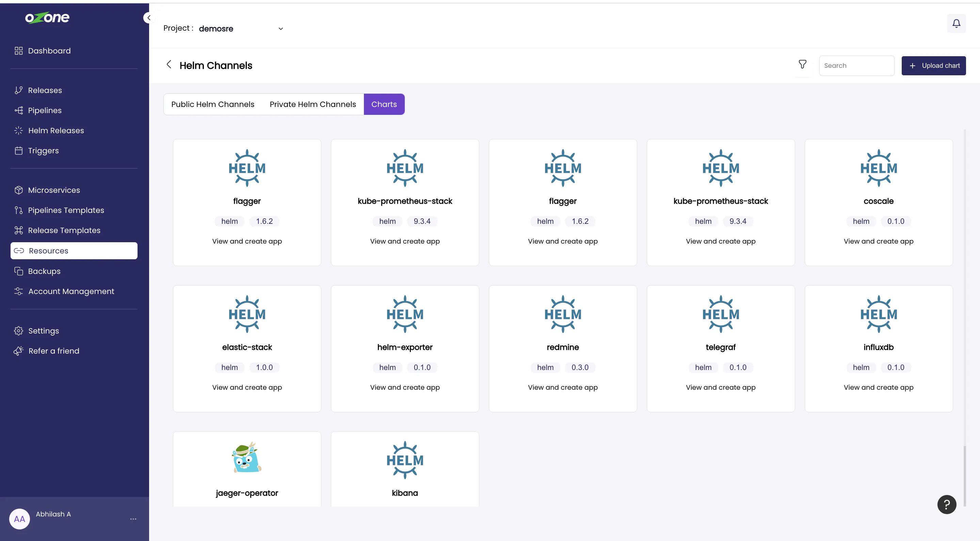
Task: Collapse the sidebar with the chevron button
Action: coord(149,17)
